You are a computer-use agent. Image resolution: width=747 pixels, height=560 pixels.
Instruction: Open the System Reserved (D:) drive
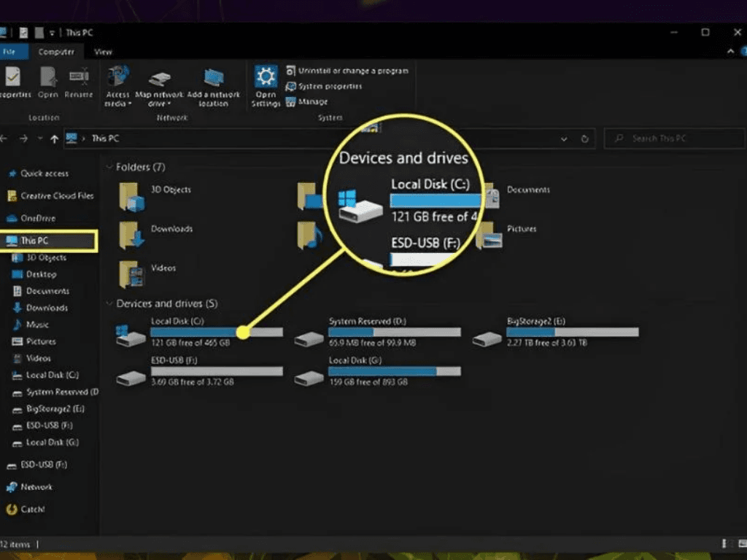point(309,338)
